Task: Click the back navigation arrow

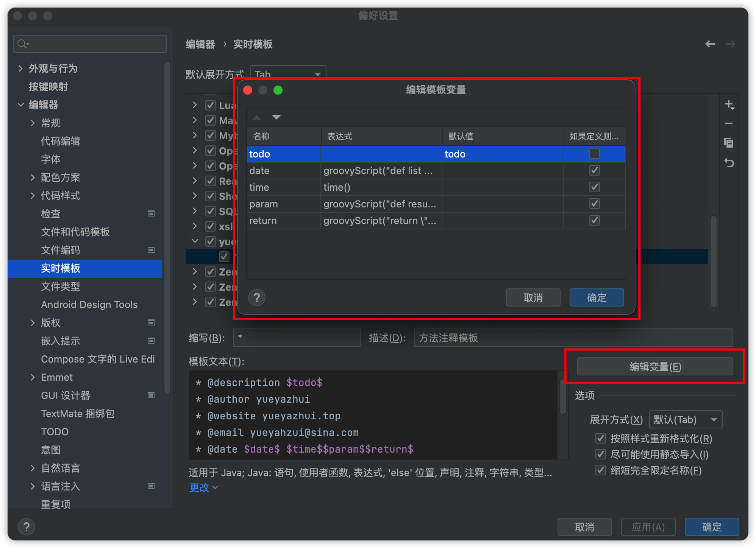Action: pyautogui.click(x=710, y=44)
